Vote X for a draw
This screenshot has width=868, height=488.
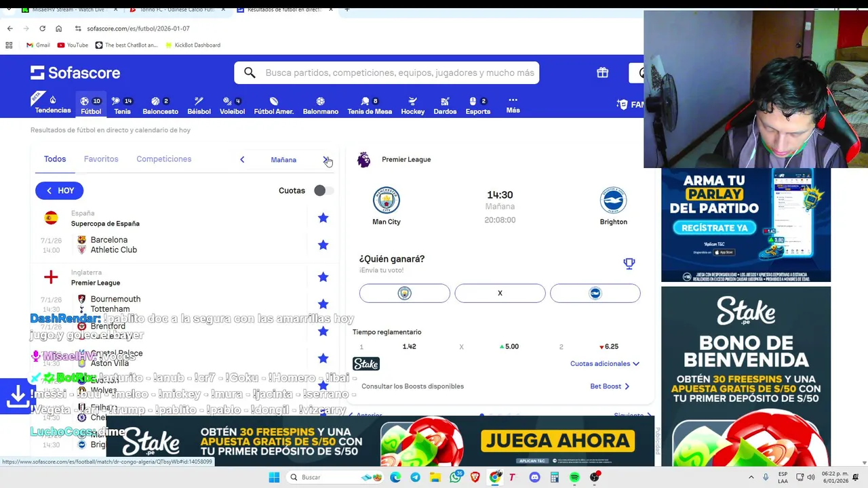point(500,293)
